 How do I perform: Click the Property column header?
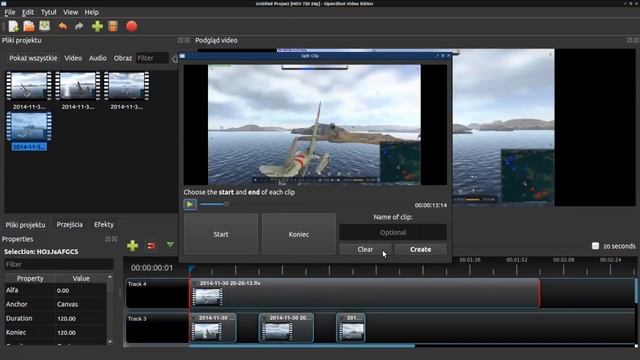pos(30,278)
